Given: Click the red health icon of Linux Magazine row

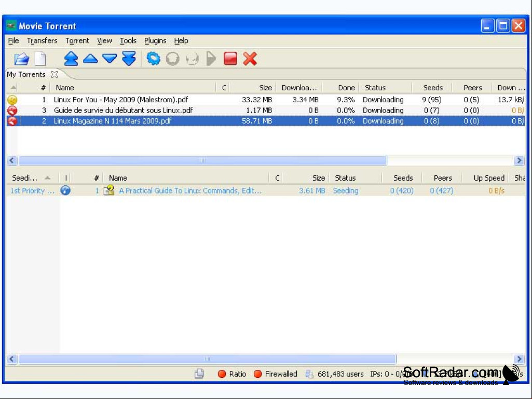Looking at the screenshot, I should pos(12,121).
